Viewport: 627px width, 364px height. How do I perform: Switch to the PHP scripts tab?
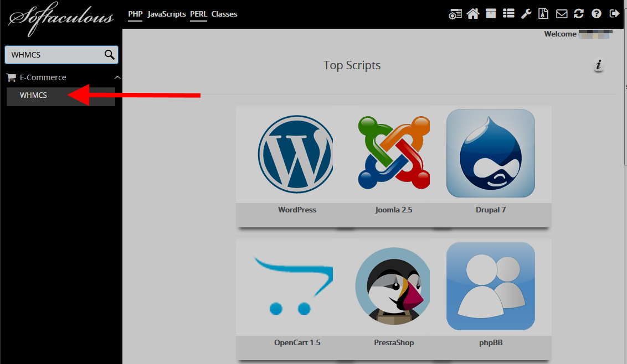pos(135,14)
